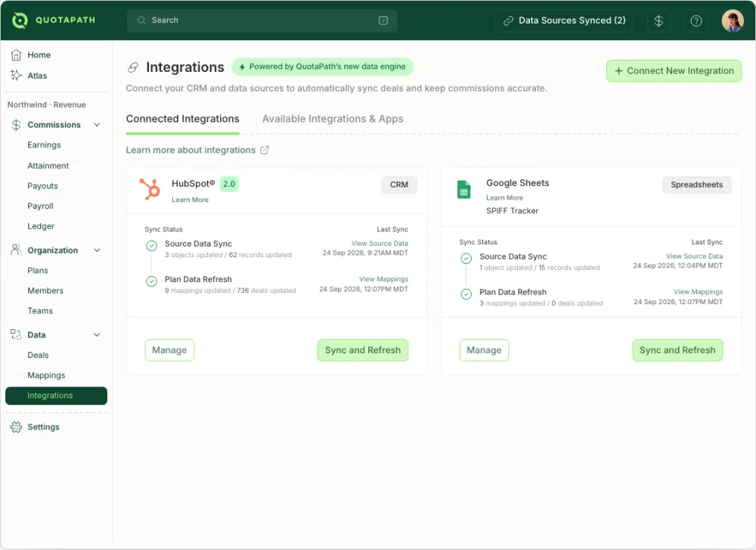Click Google Sheets Source Data Sync check icon
Image resolution: width=756 pixels, height=550 pixels.
point(466,259)
